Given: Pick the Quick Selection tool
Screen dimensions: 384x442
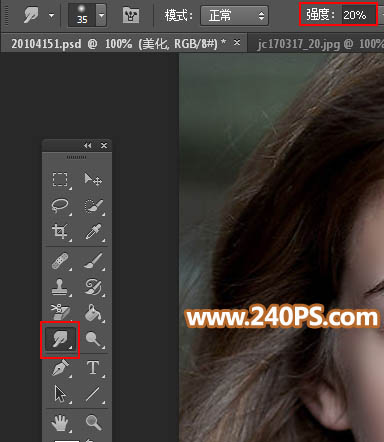Looking at the screenshot, I should click(93, 206).
